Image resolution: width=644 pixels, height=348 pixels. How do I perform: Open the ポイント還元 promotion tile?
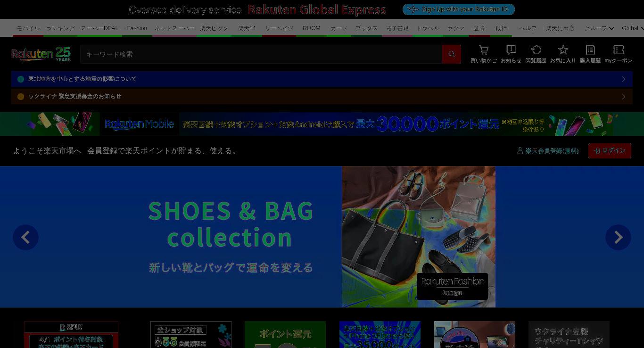(285, 335)
